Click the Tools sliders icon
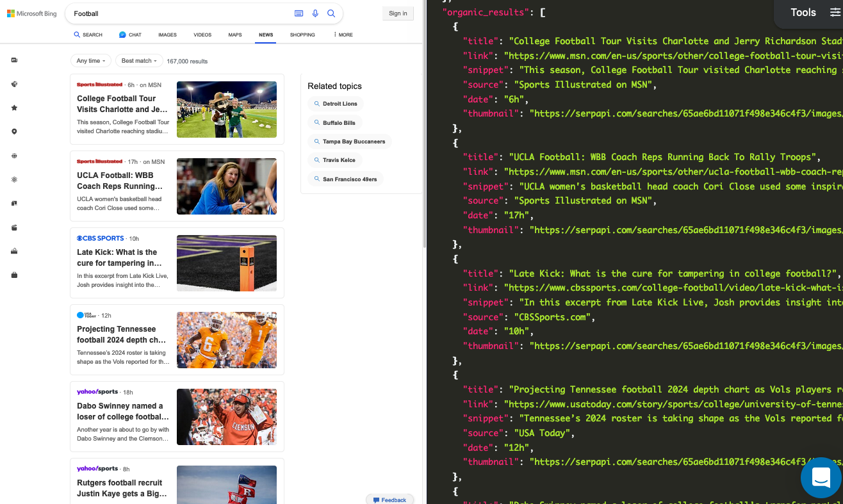Image resolution: width=843 pixels, height=504 pixels. tap(834, 12)
